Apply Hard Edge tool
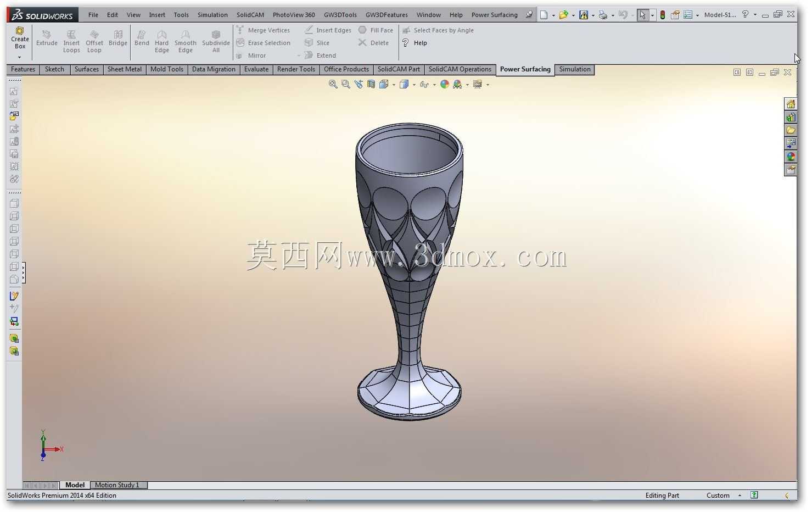 162,42
